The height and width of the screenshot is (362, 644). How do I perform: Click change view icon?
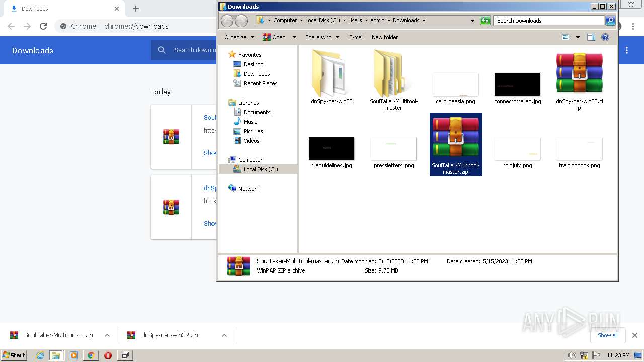tap(566, 37)
